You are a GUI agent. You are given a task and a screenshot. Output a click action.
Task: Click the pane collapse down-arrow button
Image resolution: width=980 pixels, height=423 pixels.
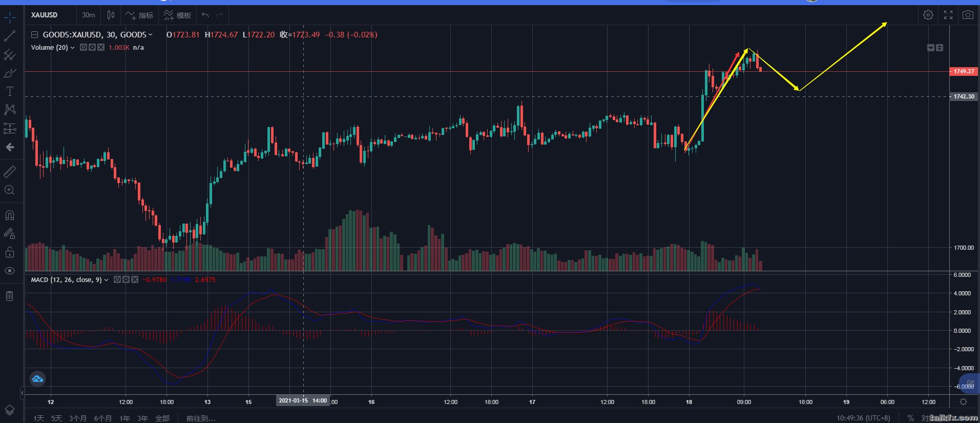tap(931, 48)
